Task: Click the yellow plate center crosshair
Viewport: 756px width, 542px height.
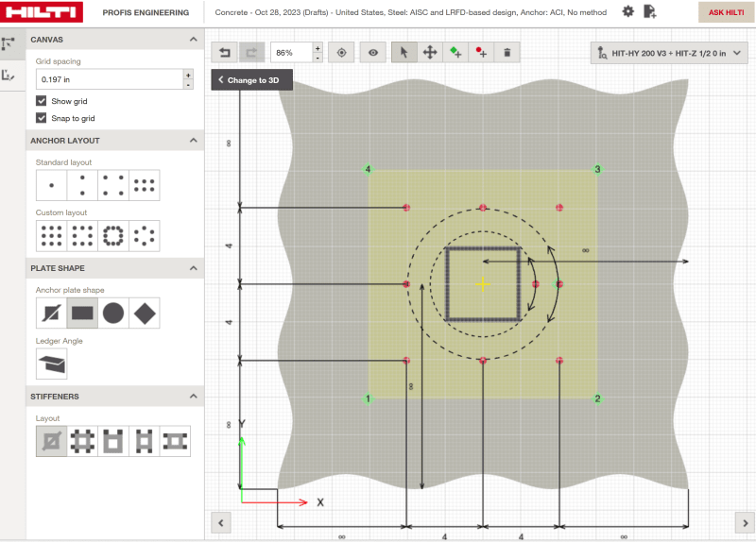Action: pyautogui.click(x=483, y=284)
